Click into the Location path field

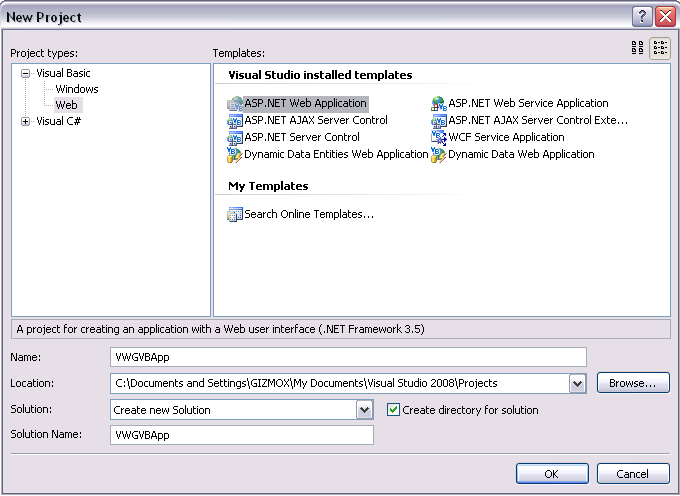tap(340, 384)
